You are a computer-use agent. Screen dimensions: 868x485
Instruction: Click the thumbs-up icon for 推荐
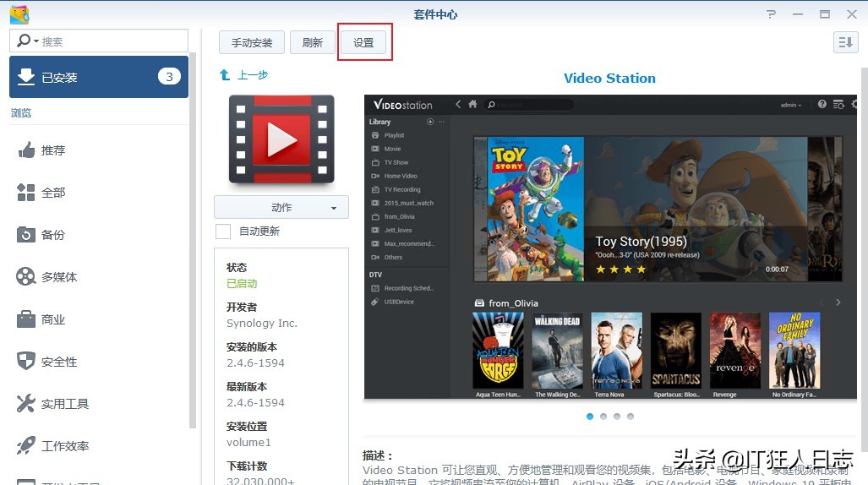pyautogui.click(x=26, y=150)
